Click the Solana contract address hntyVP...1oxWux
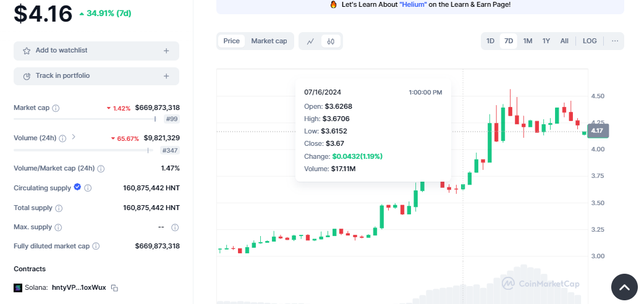The width and height of the screenshot is (644, 304). [x=79, y=287]
